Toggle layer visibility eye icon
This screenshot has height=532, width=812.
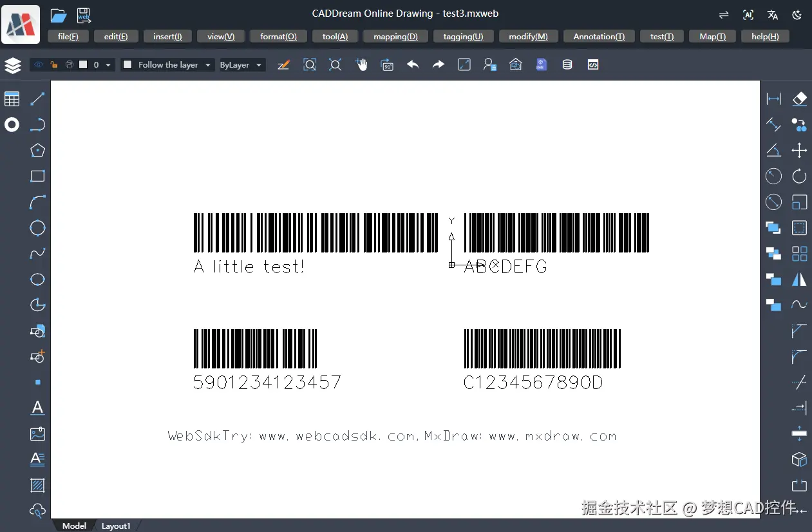coord(39,65)
